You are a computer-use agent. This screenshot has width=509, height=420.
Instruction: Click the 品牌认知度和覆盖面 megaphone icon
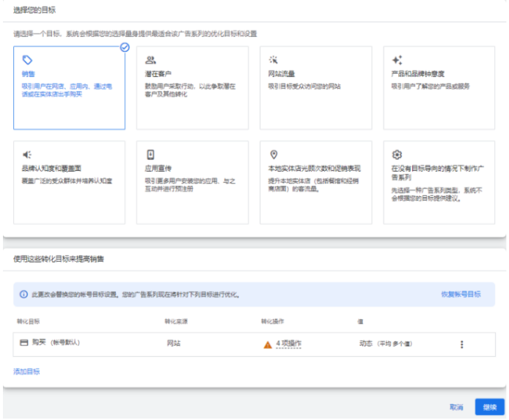tap(27, 155)
